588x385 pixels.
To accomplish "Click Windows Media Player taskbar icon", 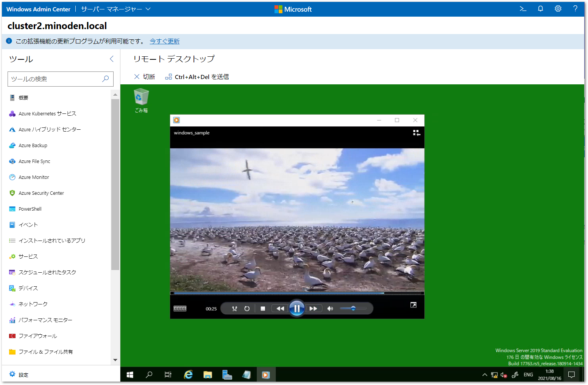I will coord(266,375).
